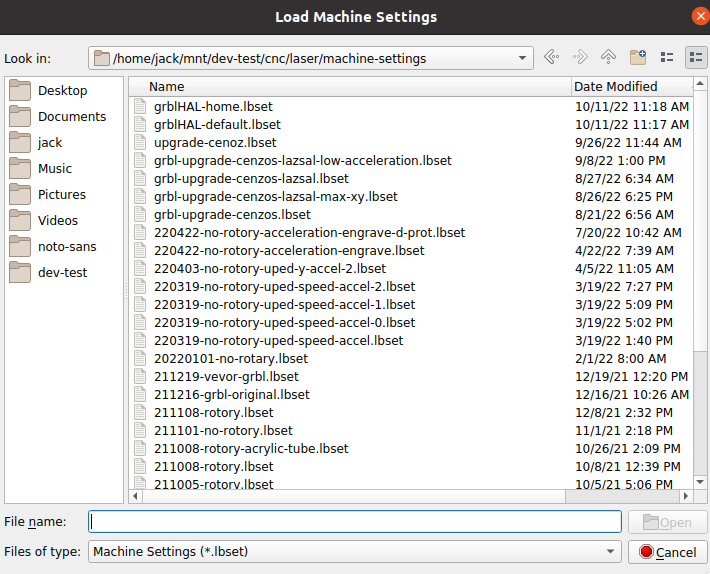Go up to the parent directory
Viewport: 710px width, 574px height.
608,58
